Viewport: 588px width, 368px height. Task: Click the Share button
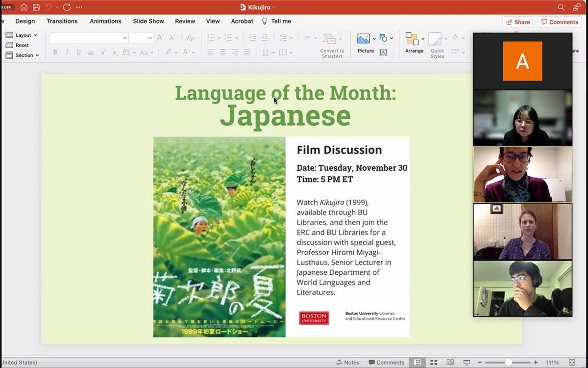coord(518,22)
